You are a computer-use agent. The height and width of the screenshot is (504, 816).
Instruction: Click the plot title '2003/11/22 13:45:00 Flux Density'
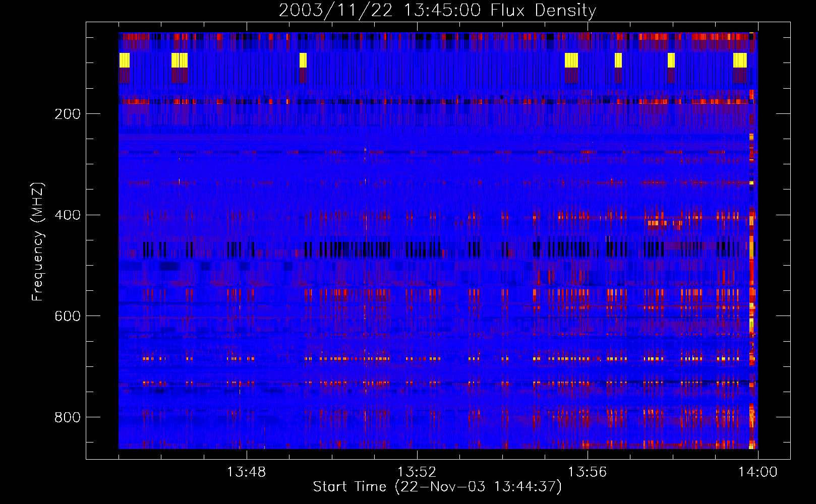coord(437,11)
